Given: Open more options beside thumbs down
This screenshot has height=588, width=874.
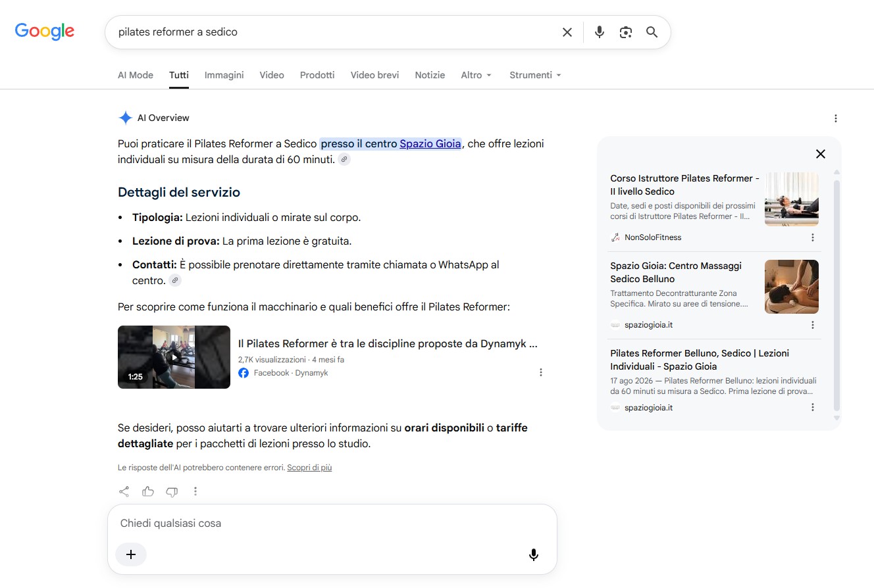Looking at the screenshot, I should click(195, 491).
